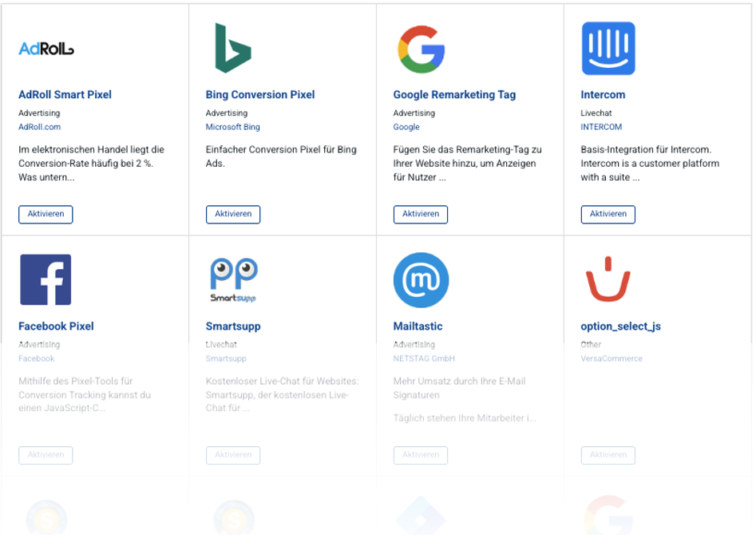
Task: Open the Google Remarketing Tag title
Action: point(455,94)
